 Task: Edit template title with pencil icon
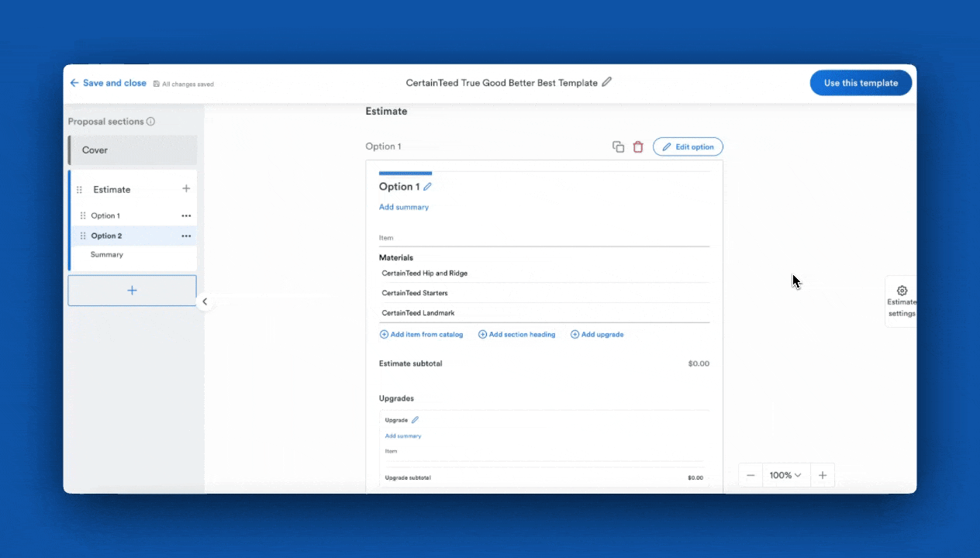point(607,82)
